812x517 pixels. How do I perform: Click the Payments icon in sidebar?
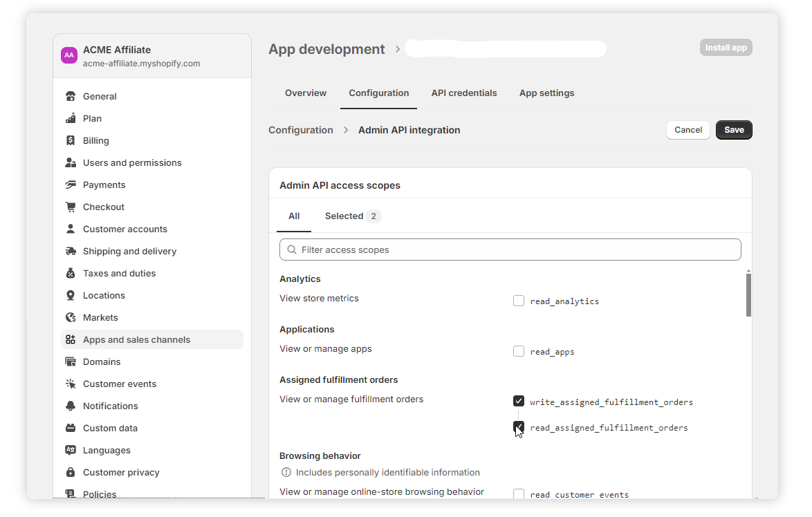[x=71, y=185]
